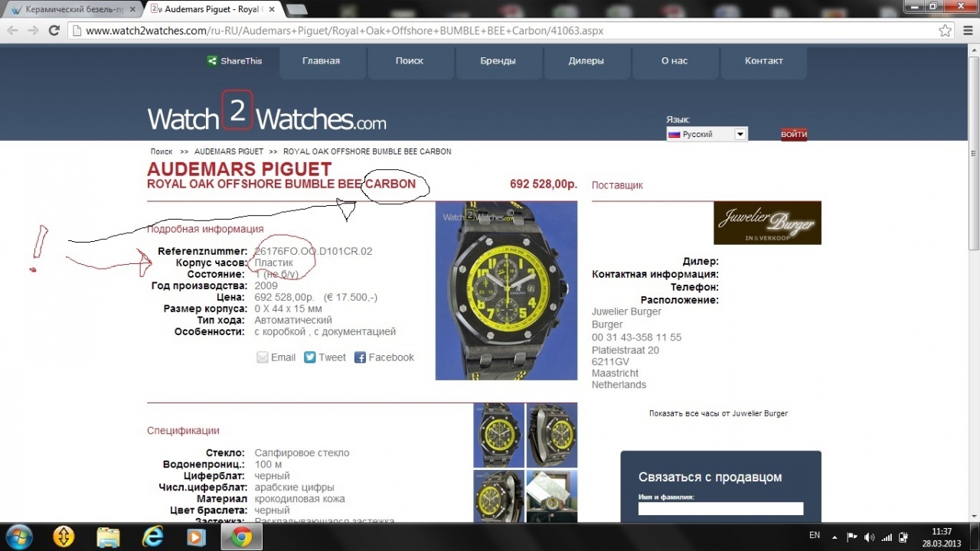Viewport: 980px width, 551px height.
Task: Expand the Русский language dropdown
Action: 740,134
